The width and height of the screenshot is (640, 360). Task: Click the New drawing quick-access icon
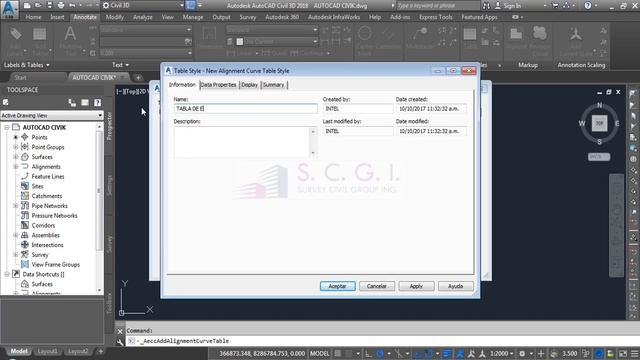tap(27, 6)
